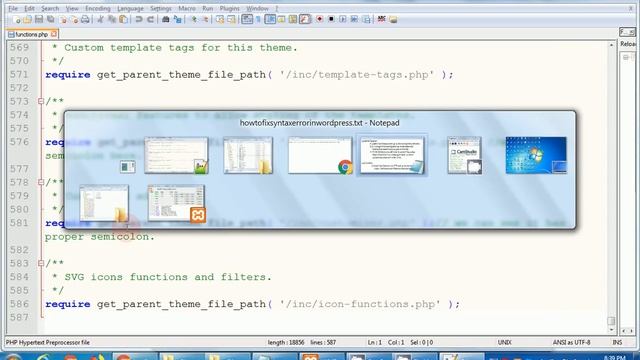
Task: Toggle the Document Map toolbar icon
Action: 293,19
